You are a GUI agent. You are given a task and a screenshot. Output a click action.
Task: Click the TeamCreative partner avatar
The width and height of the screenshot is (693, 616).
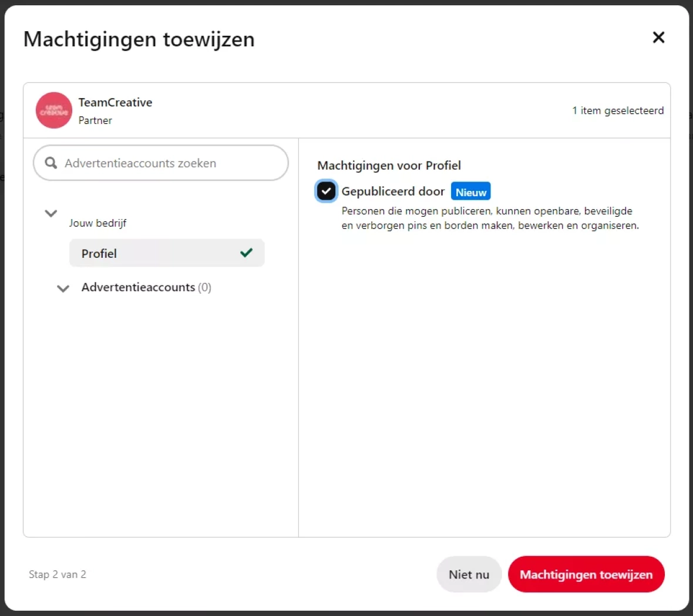[54, 110]
